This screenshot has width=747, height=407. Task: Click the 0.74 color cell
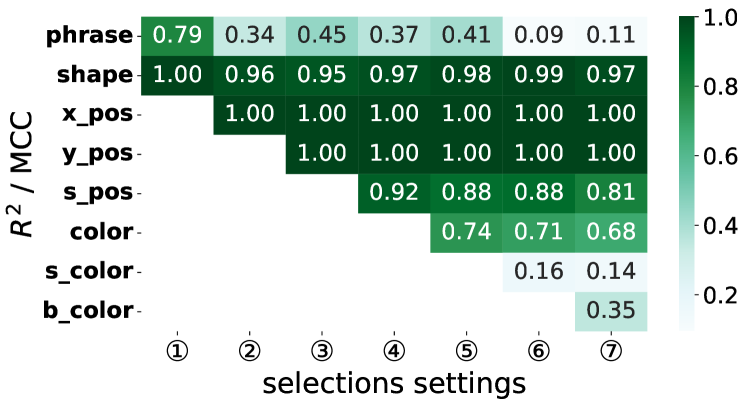pos(465,231)
